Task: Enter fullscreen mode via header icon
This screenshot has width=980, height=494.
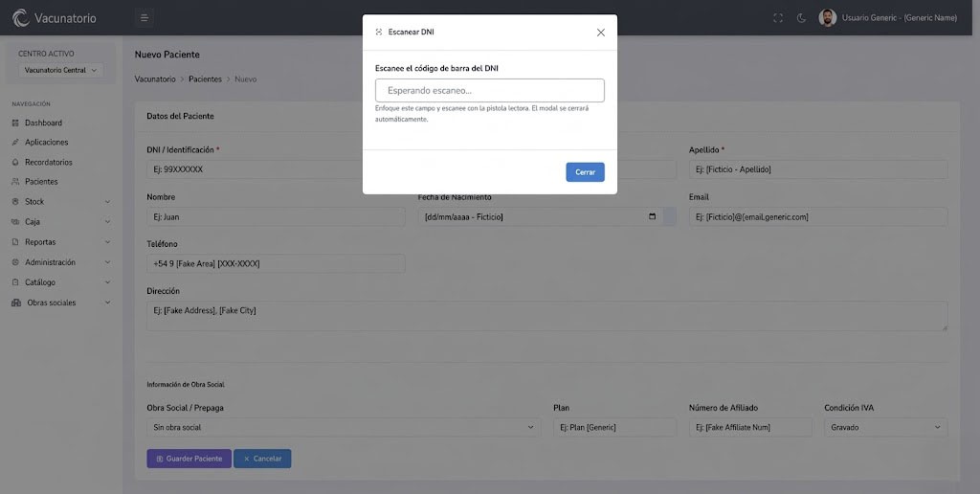Action: [777, 17]
